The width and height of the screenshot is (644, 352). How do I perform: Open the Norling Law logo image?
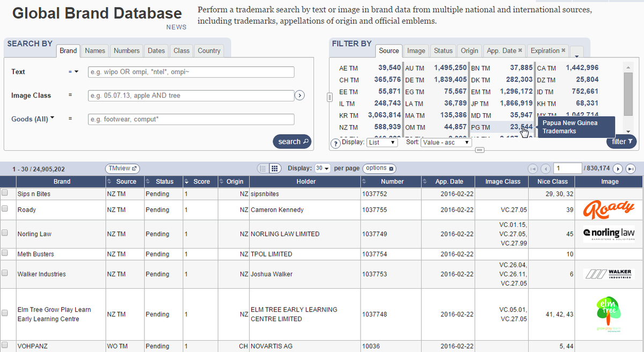tap(609, 234)
